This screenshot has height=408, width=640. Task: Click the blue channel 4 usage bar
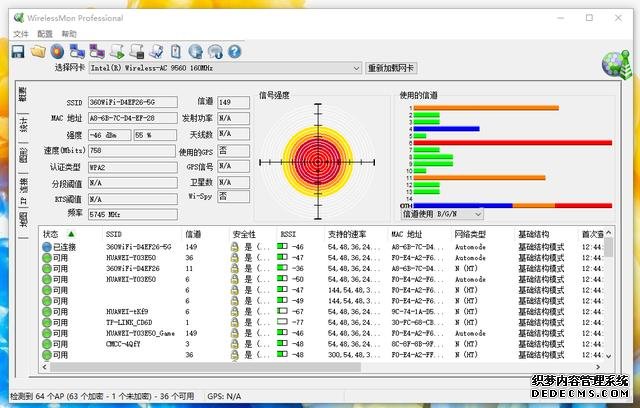[447, 129]
